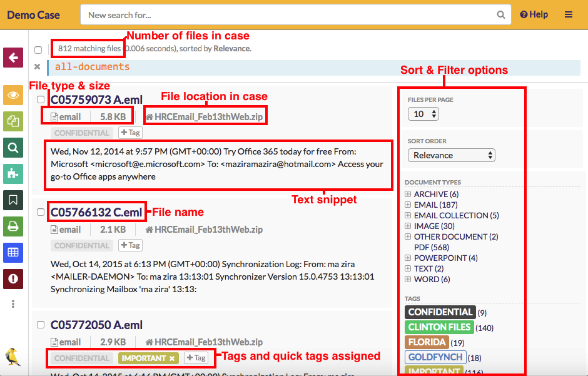Open the dark green search sidebar icon
The height and width of the screenshot is (376, 588).
[13, 148]
